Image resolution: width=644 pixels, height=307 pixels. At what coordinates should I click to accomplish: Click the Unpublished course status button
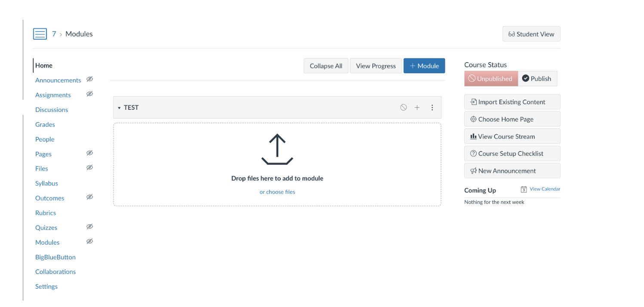coord(491,79)
